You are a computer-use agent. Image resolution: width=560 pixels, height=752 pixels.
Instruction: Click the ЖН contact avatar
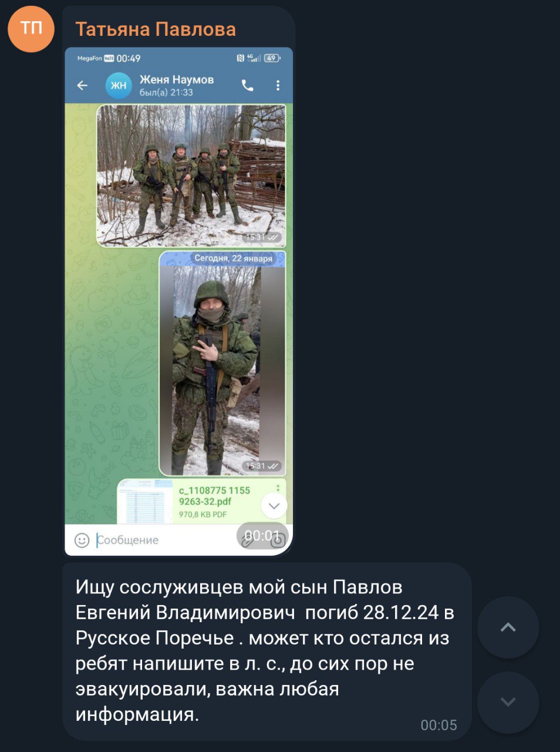tap(119, 86)
